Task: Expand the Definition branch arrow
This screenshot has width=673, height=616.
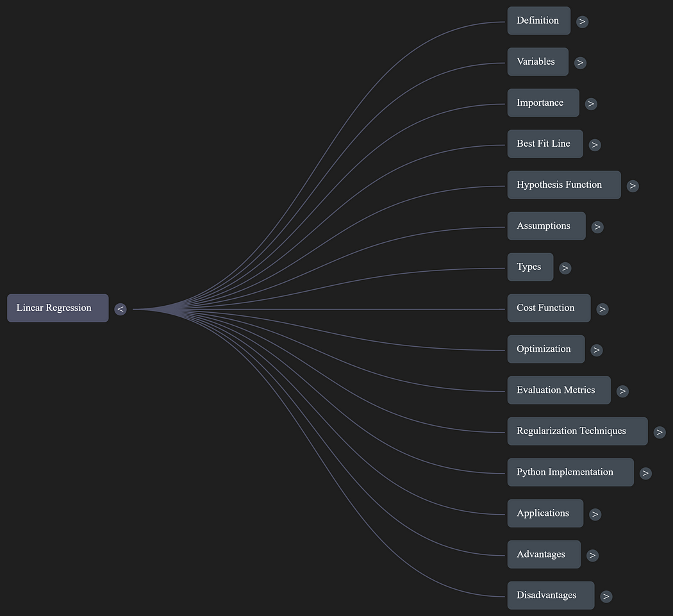Action: (x=582, y=21)
